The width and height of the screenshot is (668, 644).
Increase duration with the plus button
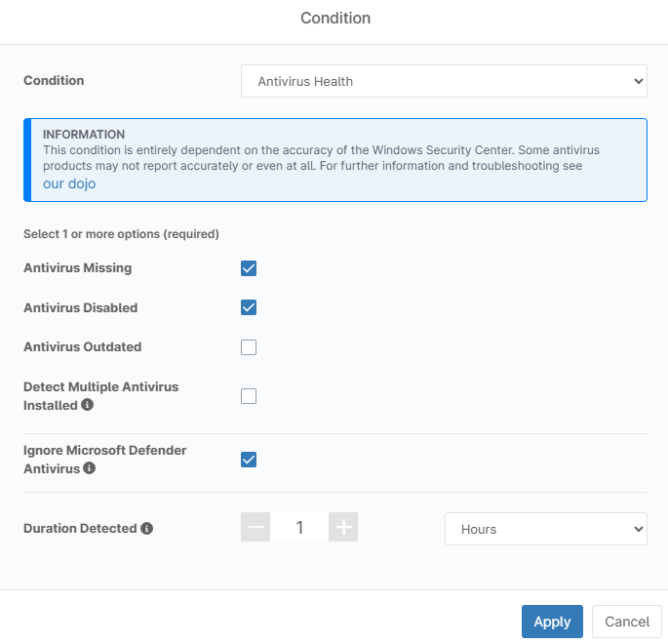click(343, 528)
